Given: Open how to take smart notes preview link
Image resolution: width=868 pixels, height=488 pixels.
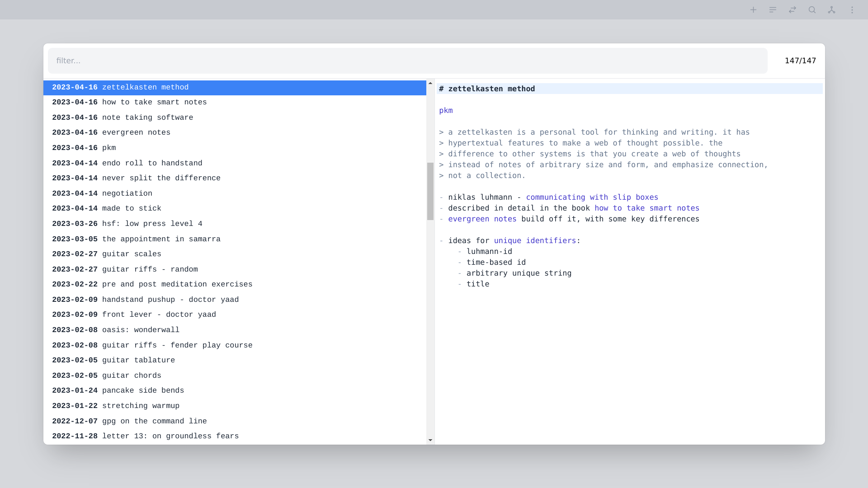Looking at the screenshot, I should pos(646,208).
